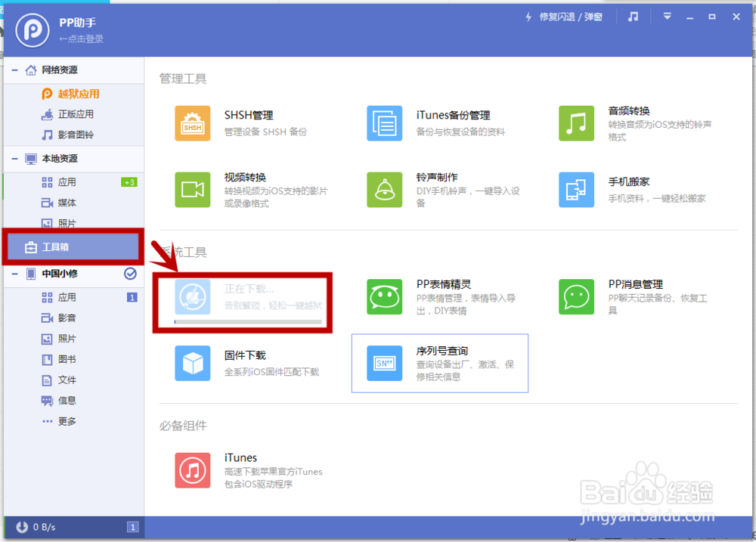Collapse the 中国小修 device section

pos(15,274)
